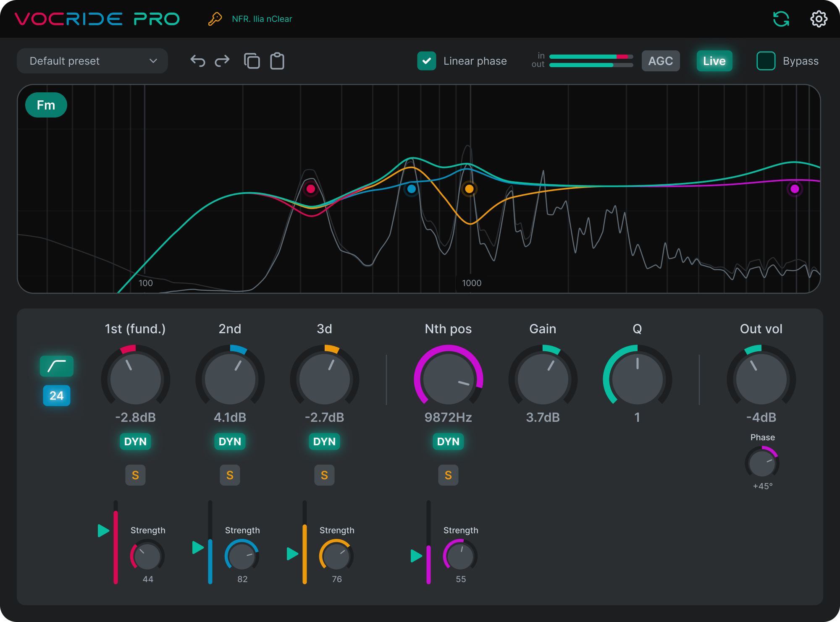Toggle DYN under 3d harmonic
Image resolution: width=840 pixels, height=622 pixels.
[324, 442]
